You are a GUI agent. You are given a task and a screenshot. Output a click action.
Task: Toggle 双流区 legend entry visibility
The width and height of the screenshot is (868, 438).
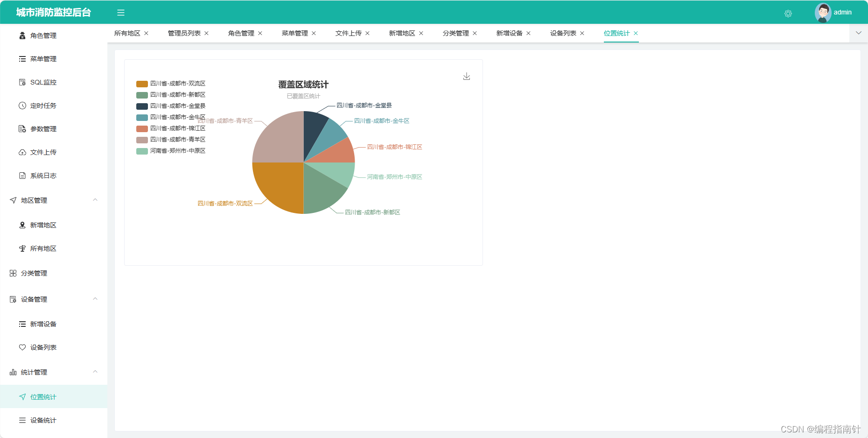(x=171, y=84)
